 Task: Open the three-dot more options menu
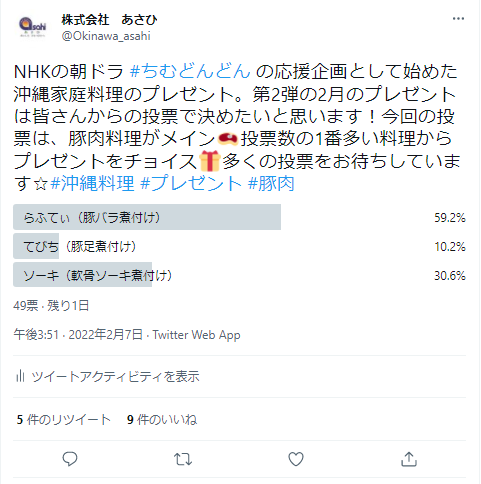tap(458, 19)
